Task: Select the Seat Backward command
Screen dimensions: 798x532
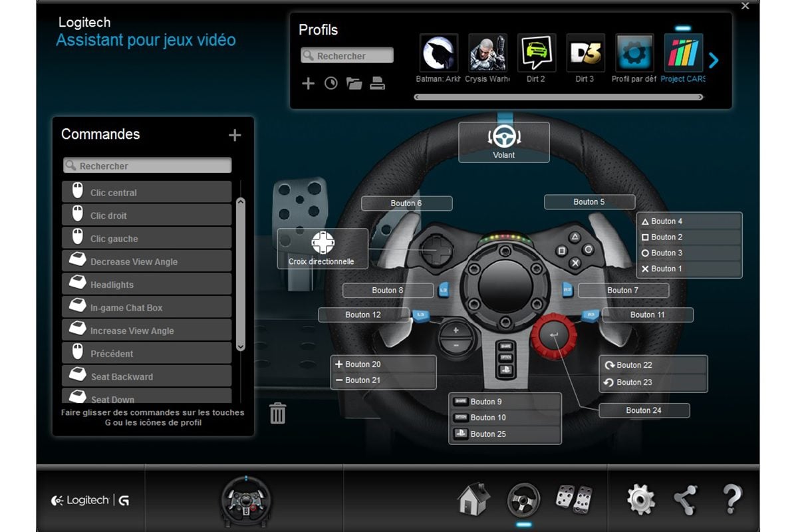Action: point(147,376)
